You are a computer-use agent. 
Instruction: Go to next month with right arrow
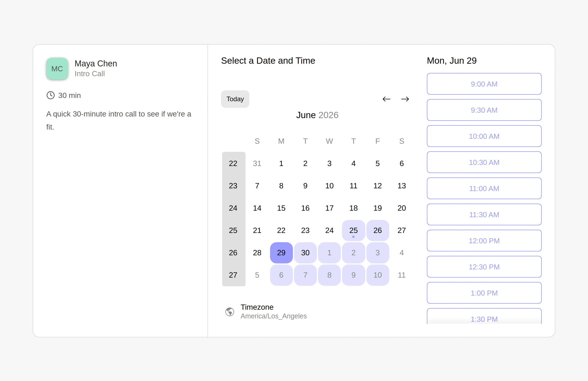click(405, 99)
